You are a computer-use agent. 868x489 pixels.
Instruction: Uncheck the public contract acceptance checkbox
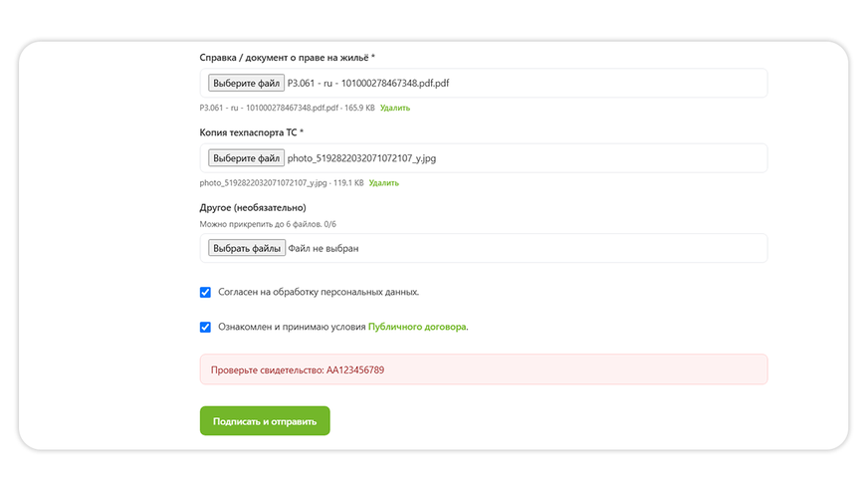pyautogui.click(x=205, y=327)
